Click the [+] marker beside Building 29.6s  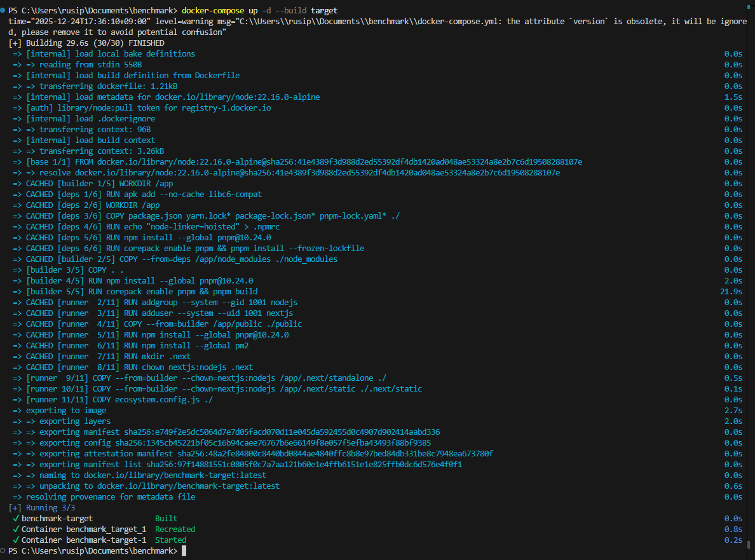pos(15,43)
